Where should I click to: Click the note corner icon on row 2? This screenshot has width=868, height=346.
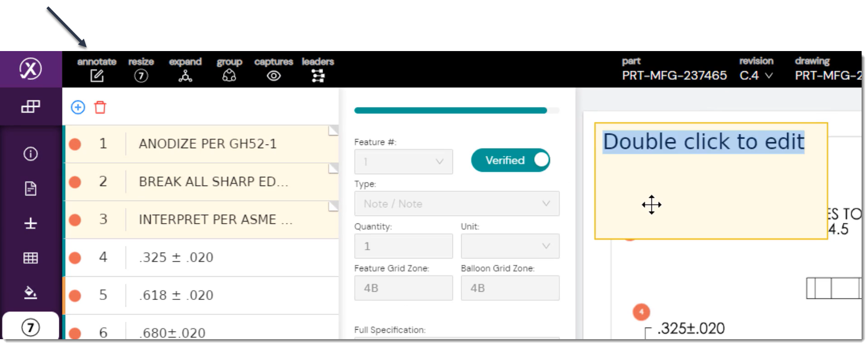[x=333, y=168]
